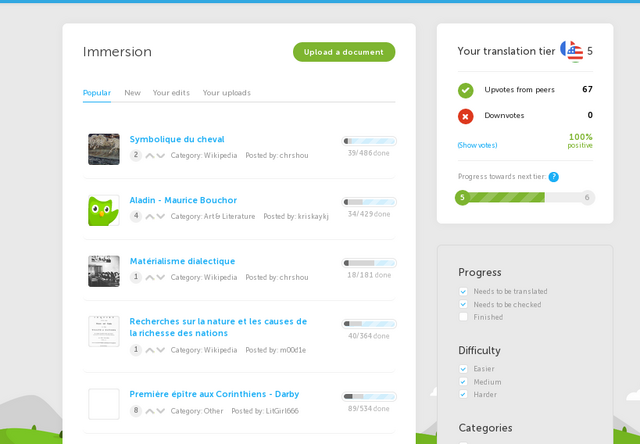Open Matérialisme dialectique article
Viewport: 640px width, 444px height.
[x=182, y=261]
